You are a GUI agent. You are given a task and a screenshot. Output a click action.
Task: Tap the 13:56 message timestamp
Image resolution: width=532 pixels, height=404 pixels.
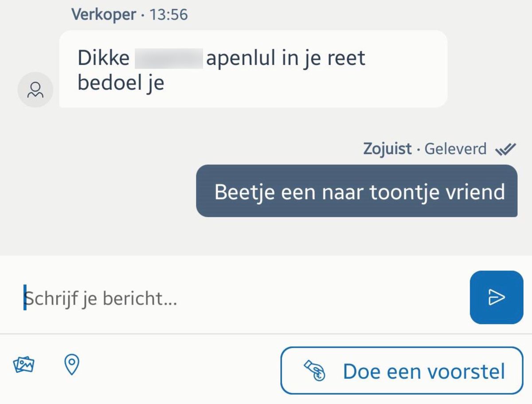point(168,15)
